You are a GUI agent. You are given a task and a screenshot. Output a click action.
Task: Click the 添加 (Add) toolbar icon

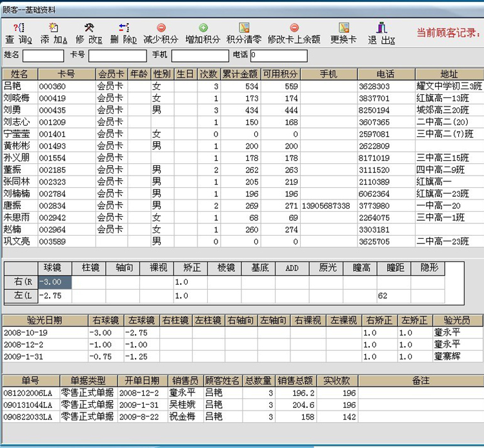[54, 28]
